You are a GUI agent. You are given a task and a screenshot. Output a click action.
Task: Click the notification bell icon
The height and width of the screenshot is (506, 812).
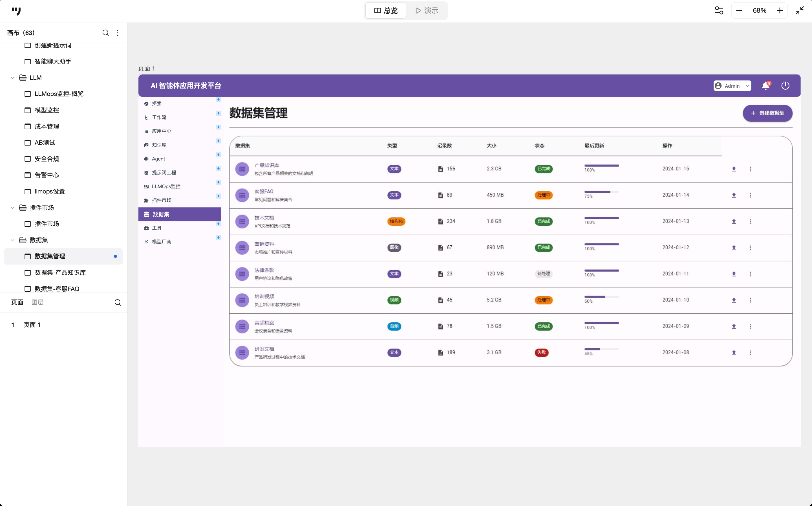765,86
